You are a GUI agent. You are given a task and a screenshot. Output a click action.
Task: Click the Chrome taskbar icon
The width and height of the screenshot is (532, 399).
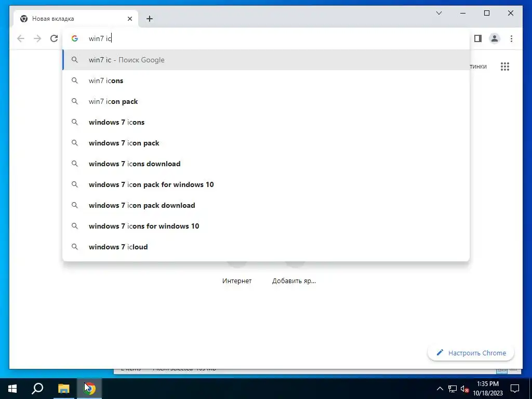(x=89, y=389)
